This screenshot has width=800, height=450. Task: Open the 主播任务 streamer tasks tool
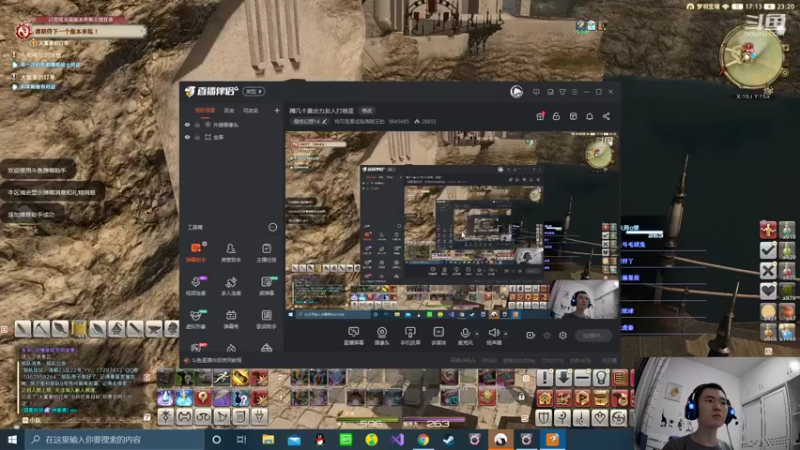[x=266, y=253]
